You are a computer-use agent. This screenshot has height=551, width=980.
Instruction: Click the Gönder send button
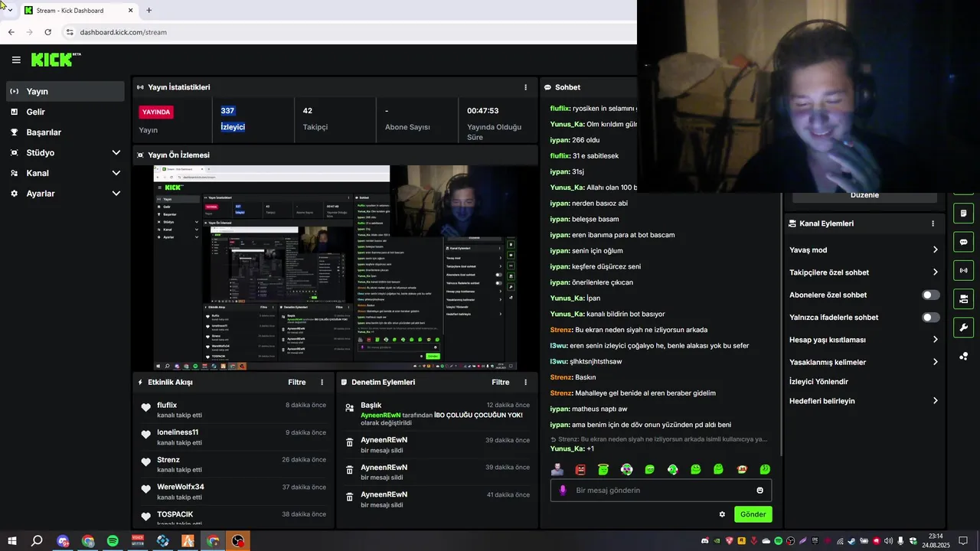pos(753,514)
